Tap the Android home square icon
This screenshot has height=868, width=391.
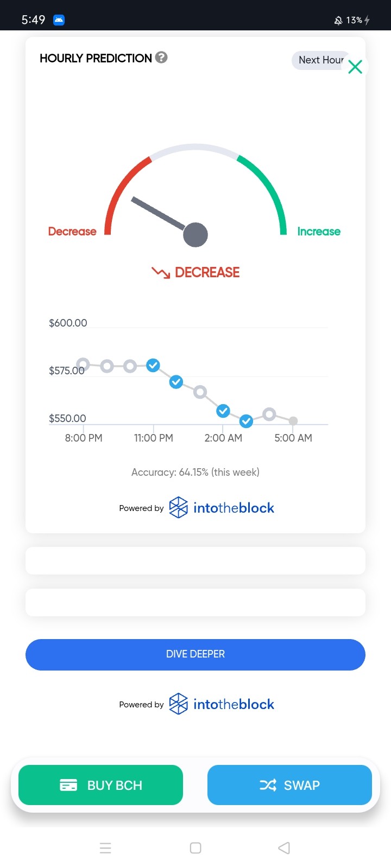coord(195,848)
